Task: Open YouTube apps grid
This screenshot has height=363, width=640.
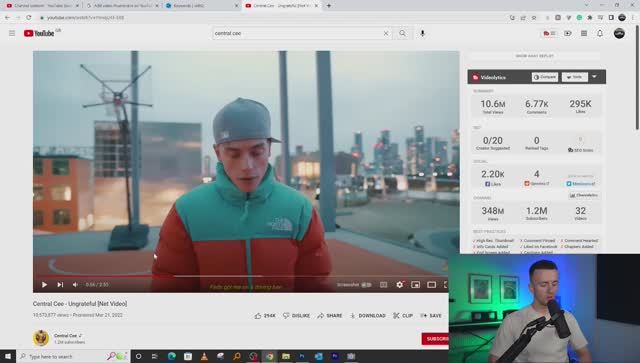Action: pos(584,33)
